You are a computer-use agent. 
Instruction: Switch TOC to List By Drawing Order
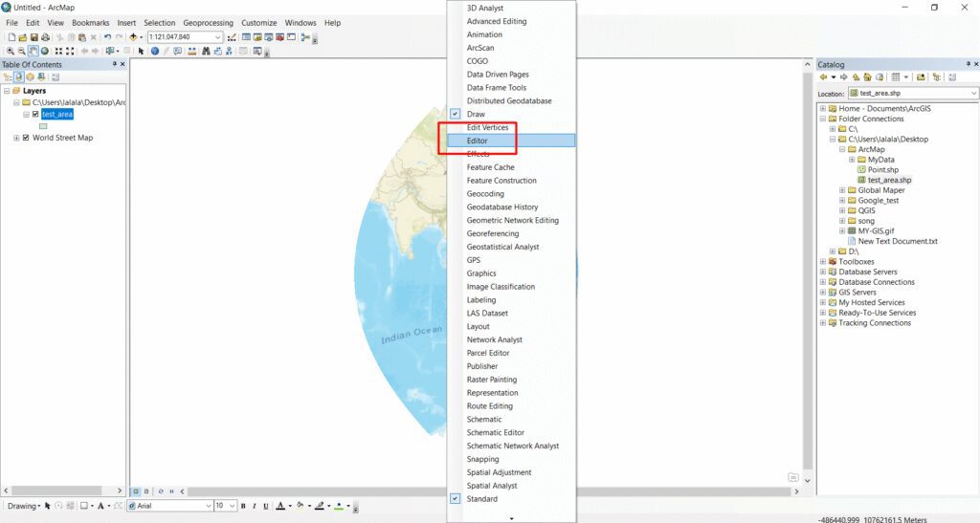8,76
